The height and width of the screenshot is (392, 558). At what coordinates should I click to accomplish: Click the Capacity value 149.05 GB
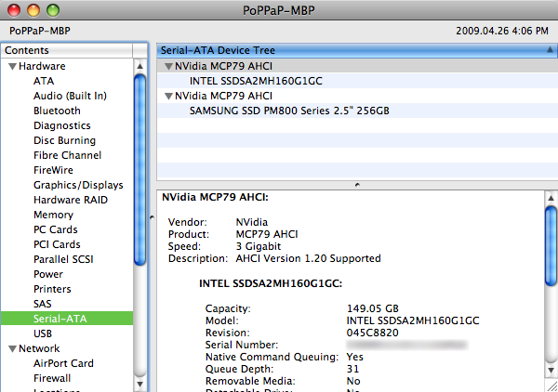click(x=373, y=308)
